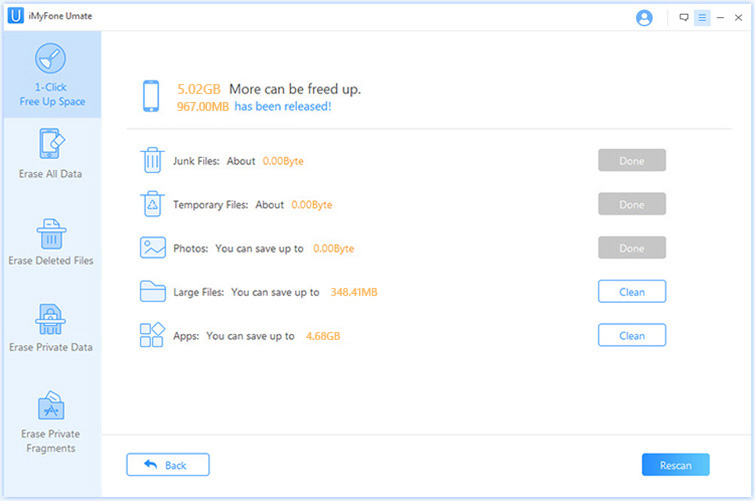Click the Apps grid icon
This screenshot has height=501, width=755.
click(x=152, y=335)
